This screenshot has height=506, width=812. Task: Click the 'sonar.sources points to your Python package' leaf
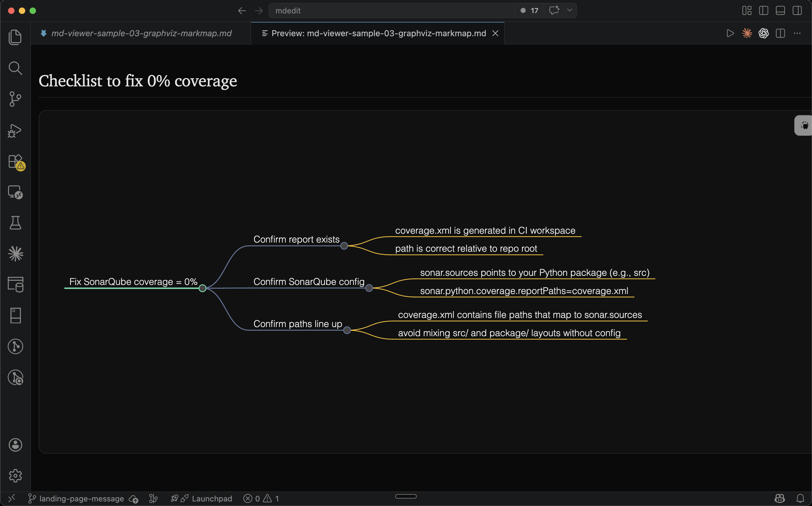tap(535, 273)
